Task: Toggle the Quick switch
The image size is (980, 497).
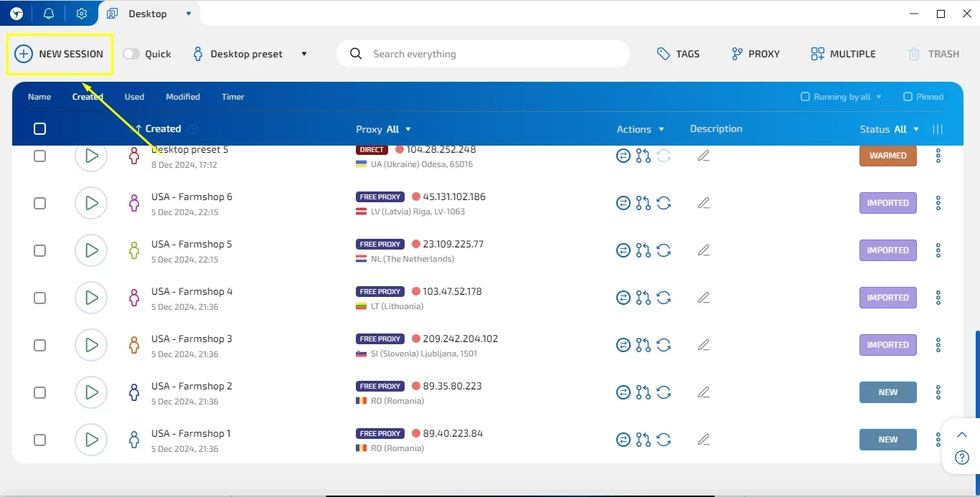Action: [x=131, y=54]
